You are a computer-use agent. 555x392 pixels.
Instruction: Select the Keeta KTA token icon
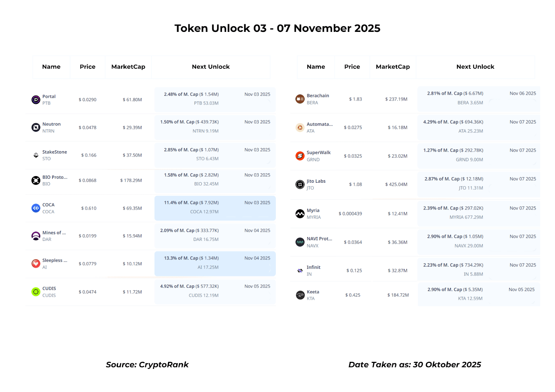[300, 295]
